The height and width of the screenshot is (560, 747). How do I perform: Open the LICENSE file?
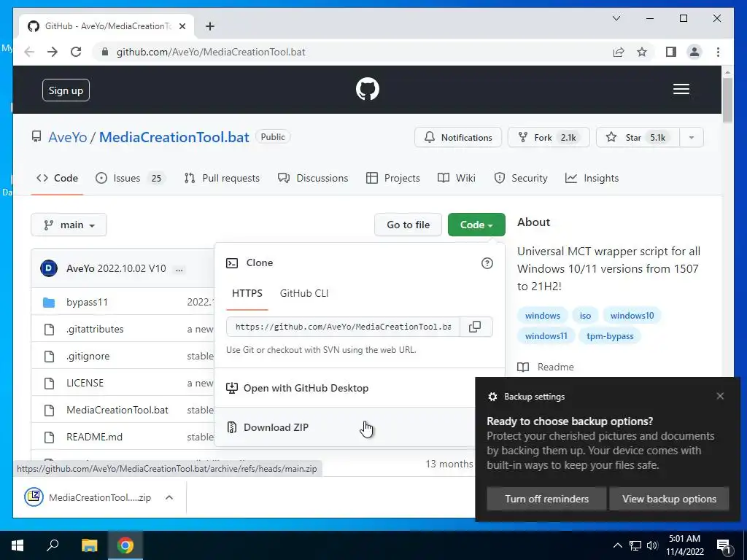click(x=85, y=383)
